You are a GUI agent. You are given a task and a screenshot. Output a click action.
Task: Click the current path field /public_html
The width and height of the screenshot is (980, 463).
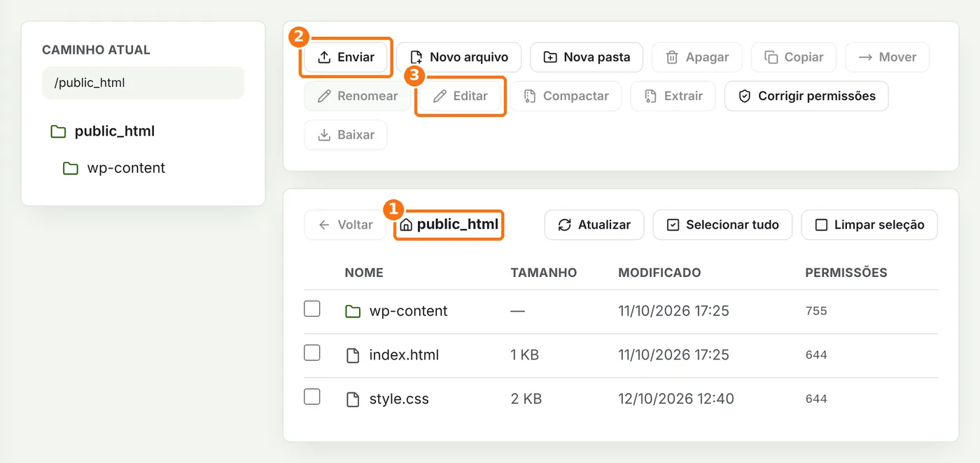click(x=143, y=83)
